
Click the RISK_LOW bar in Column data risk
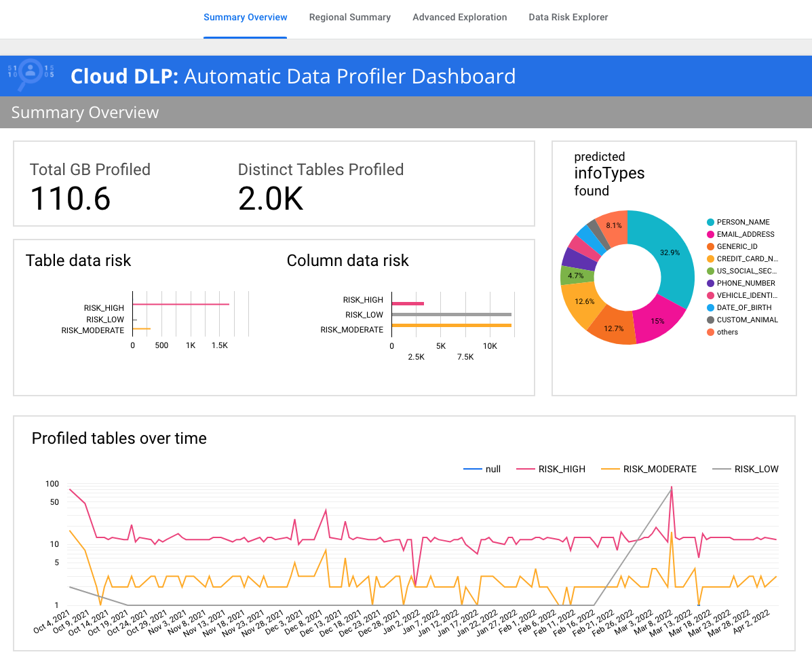pos(451,315)
